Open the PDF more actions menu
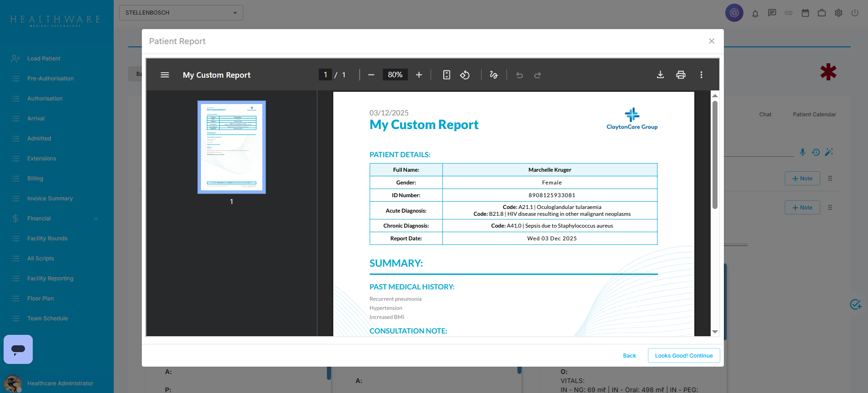Viewport: 868px width, 393px height. point(701,75)
